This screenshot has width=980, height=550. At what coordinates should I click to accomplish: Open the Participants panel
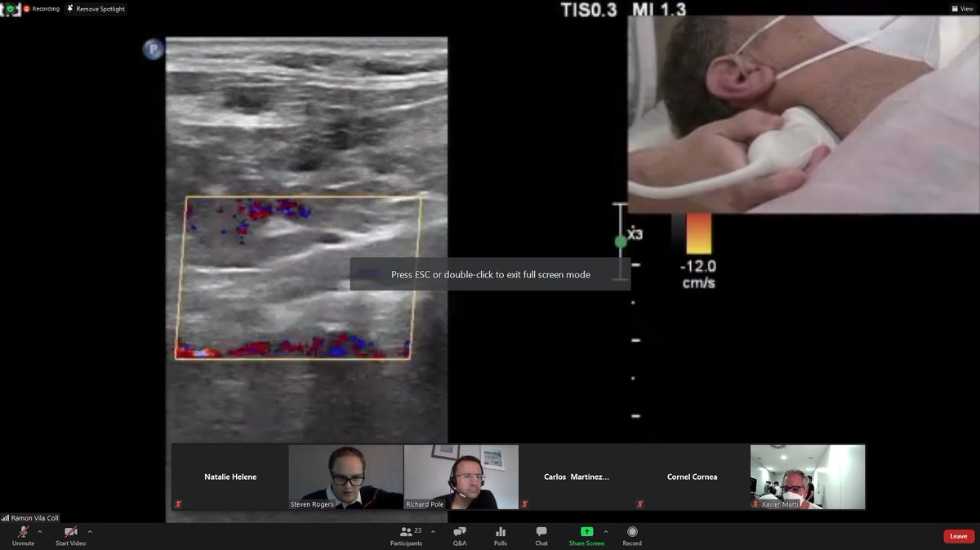pyautogui.click(x=406, y=535)
